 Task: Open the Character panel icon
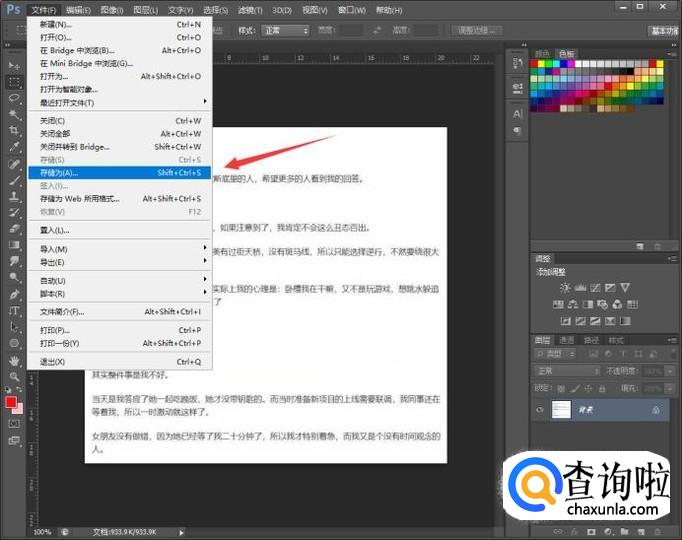click(x=518, y=114)
